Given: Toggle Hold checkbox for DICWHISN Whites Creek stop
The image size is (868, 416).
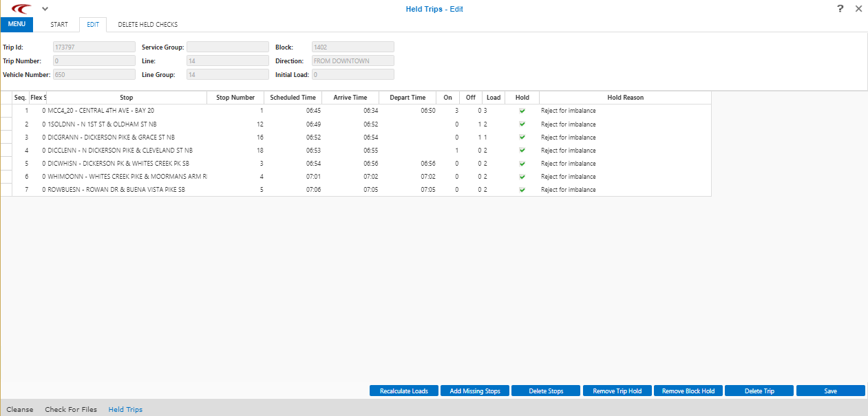Looking at the screenshot, I should coord(522,164).
